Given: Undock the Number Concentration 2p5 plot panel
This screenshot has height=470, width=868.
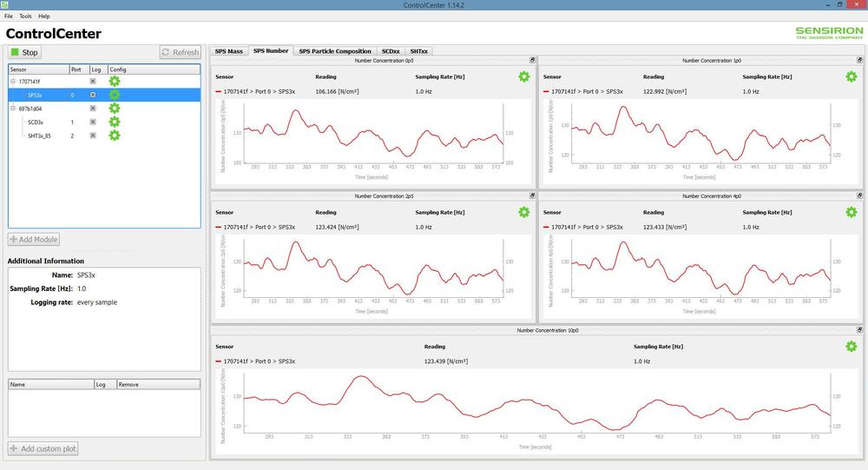Looking at the screenshot, I should [x=532, y=196].
